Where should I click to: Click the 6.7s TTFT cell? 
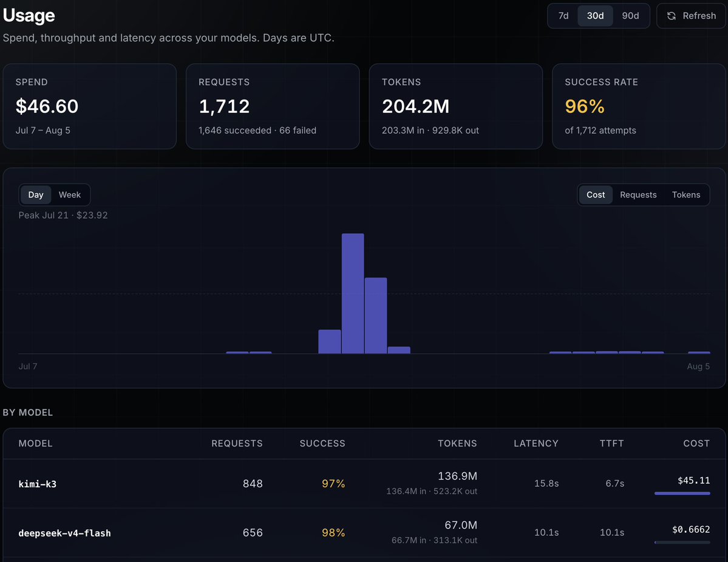[x=614, y=484]
